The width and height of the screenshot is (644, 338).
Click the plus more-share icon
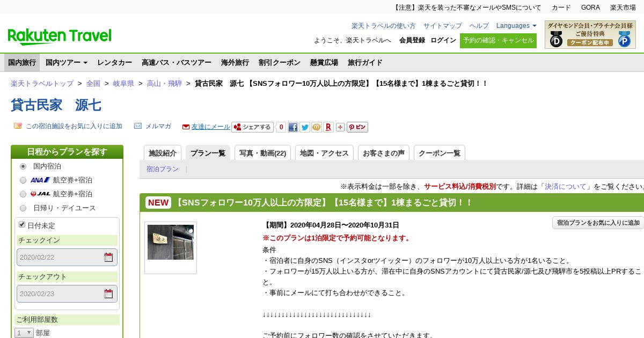(x=340, y=127)
